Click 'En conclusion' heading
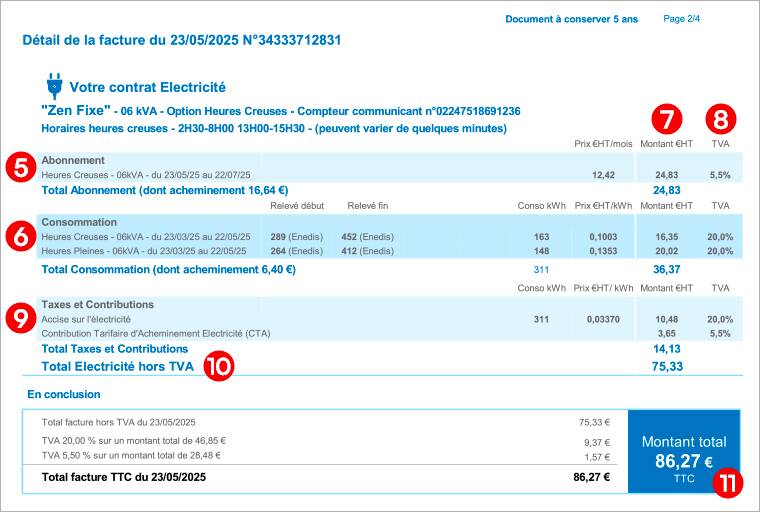760x512 pixels. click(64, 395)
